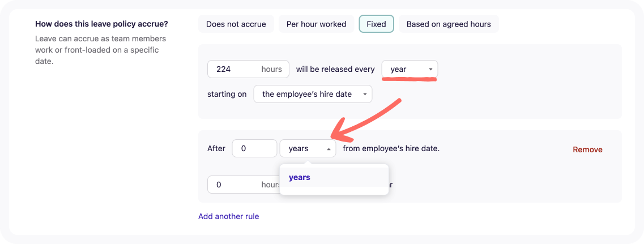Click the "from employee's hire date." text
Image resolution: width=644 pixels, height=244 pixels.
[391, 148]
